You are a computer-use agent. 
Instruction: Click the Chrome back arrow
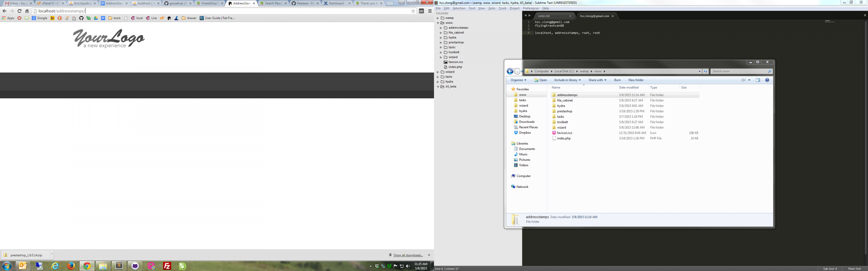(4, 11)
